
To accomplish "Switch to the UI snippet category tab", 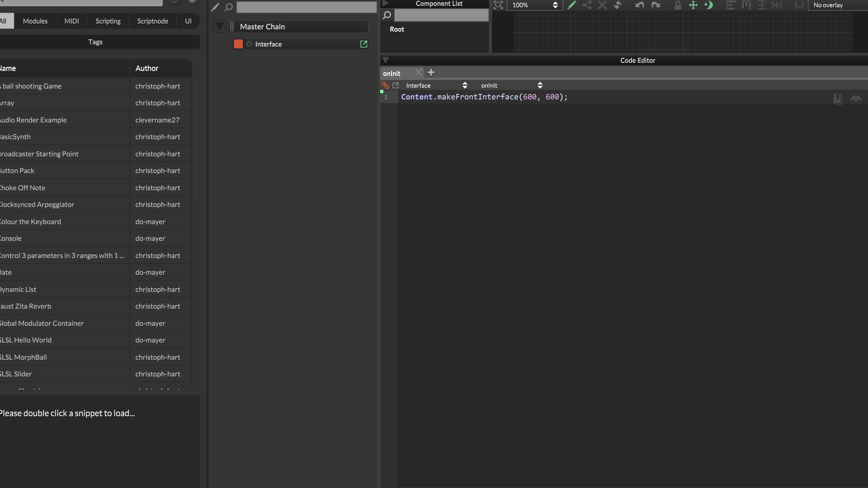I will click(188, 21).
